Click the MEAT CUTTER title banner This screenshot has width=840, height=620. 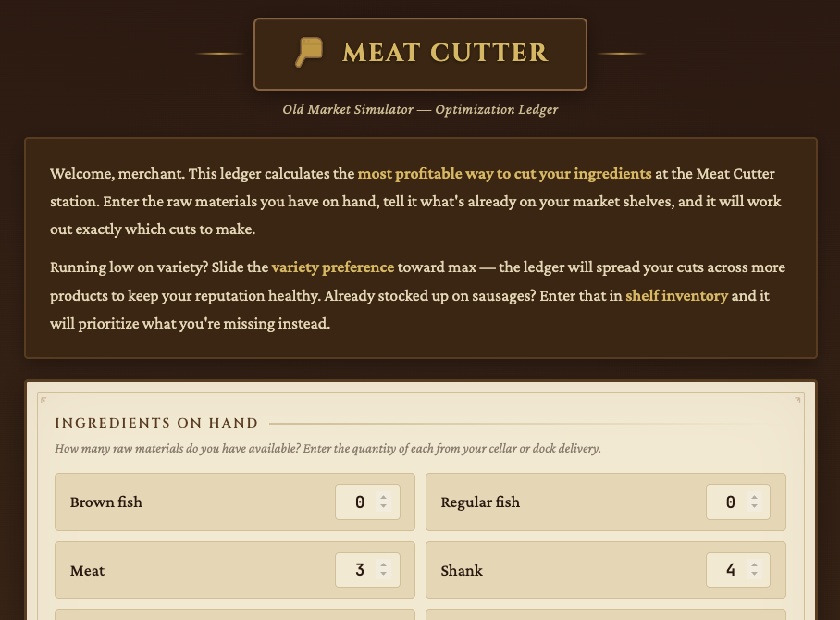420,53
